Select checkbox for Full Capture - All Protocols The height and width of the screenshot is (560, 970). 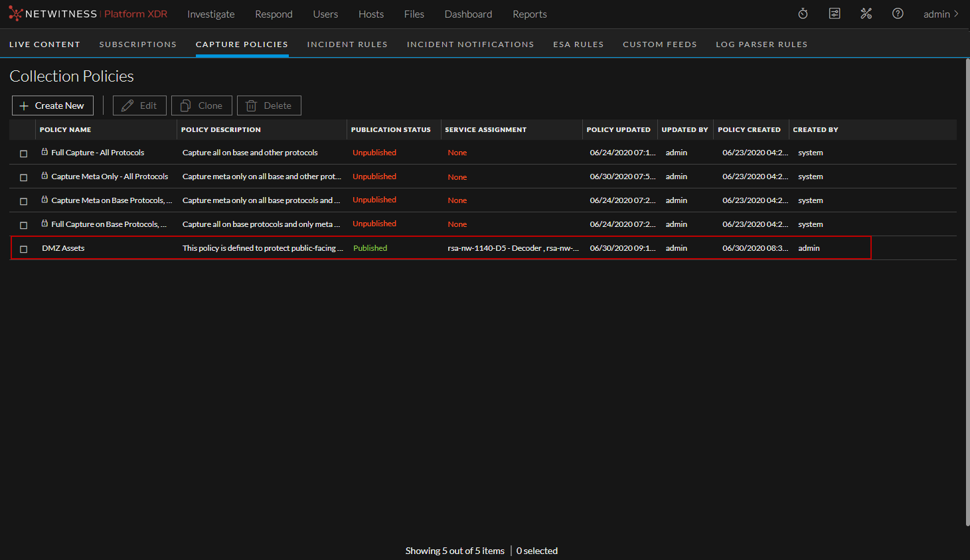[24, 153]
